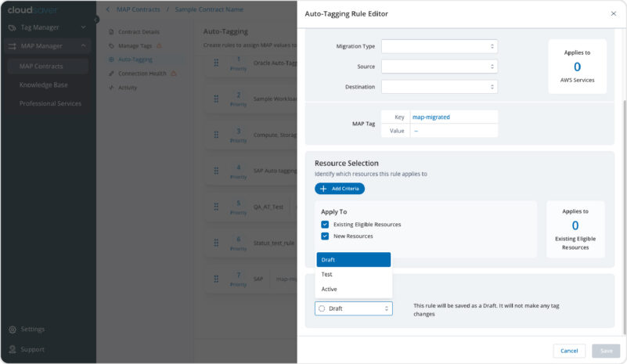Close the Auto-Tagging Rule Editor panel

coord(613,14)
